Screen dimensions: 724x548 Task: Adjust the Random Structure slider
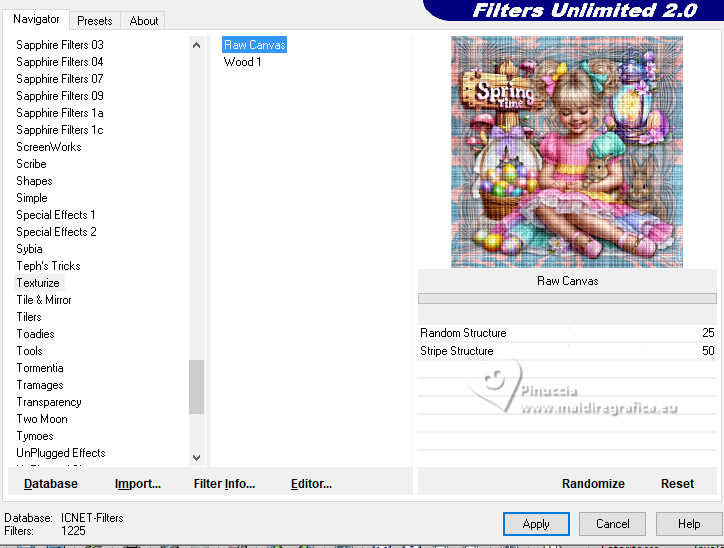pyautogui.click(x=567, y=333)
